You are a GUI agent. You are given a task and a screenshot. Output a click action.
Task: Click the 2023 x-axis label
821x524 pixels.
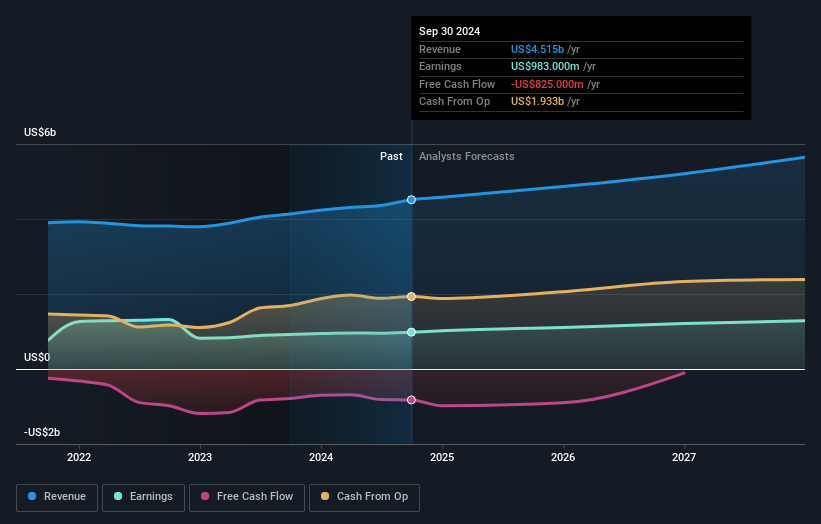200,458
